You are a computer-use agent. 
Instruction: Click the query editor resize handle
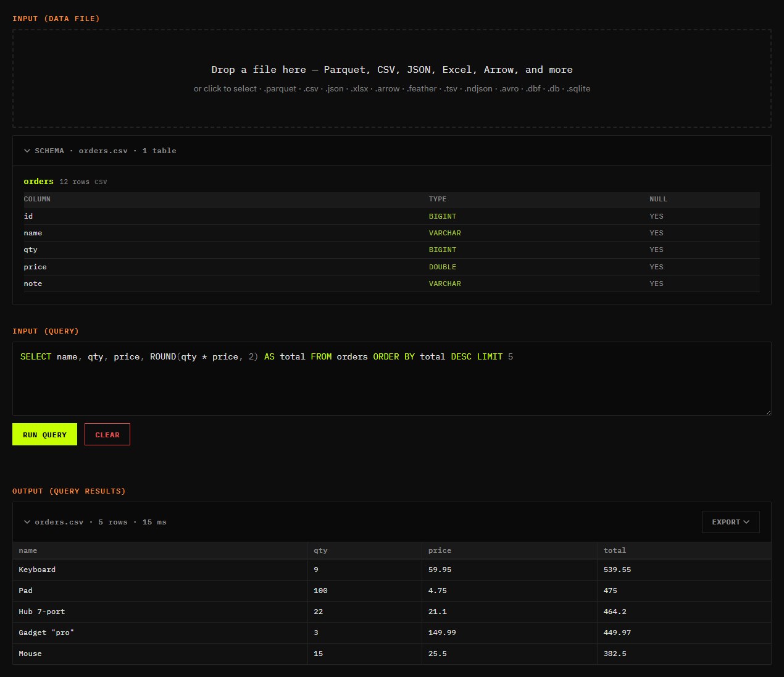[x=767, y=411]
